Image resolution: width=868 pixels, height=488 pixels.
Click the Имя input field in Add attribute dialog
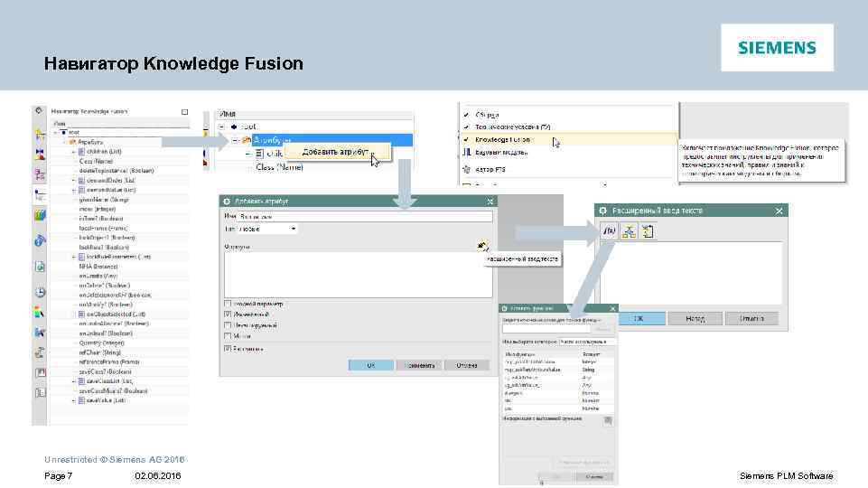tap(365, 217)
